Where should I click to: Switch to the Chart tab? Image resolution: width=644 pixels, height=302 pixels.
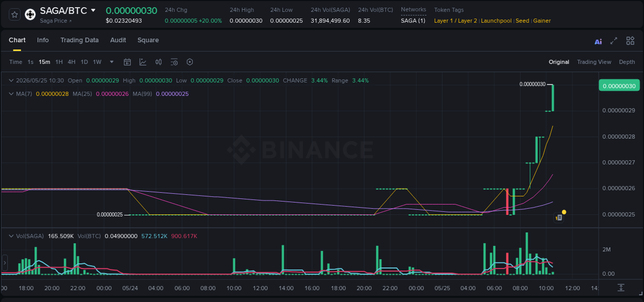pyautogui.click(x=17, y=40)
